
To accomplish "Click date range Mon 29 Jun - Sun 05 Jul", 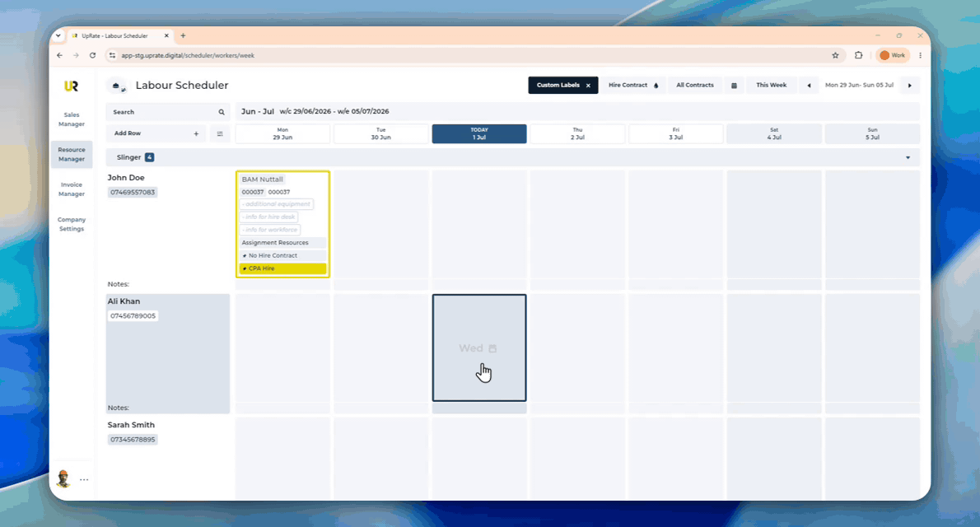I will tap(859, 85).
